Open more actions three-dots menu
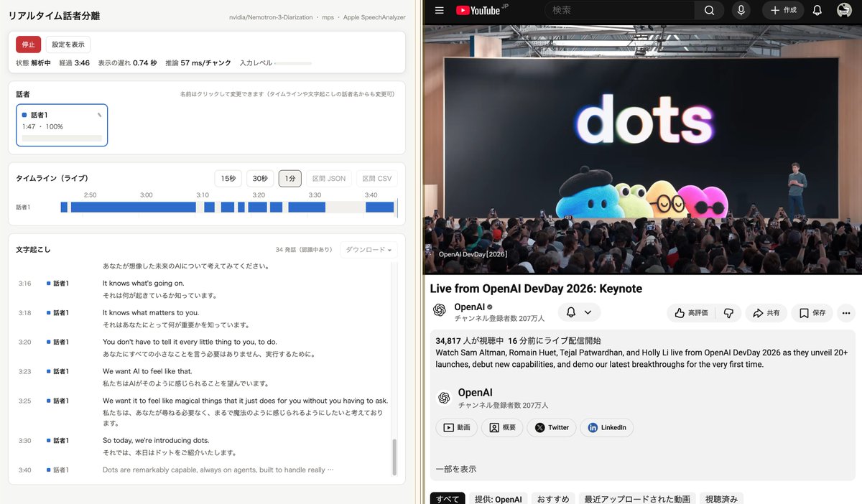Viewport: 862px width, 504px height. pyautogui.click(x=846, y=313)
